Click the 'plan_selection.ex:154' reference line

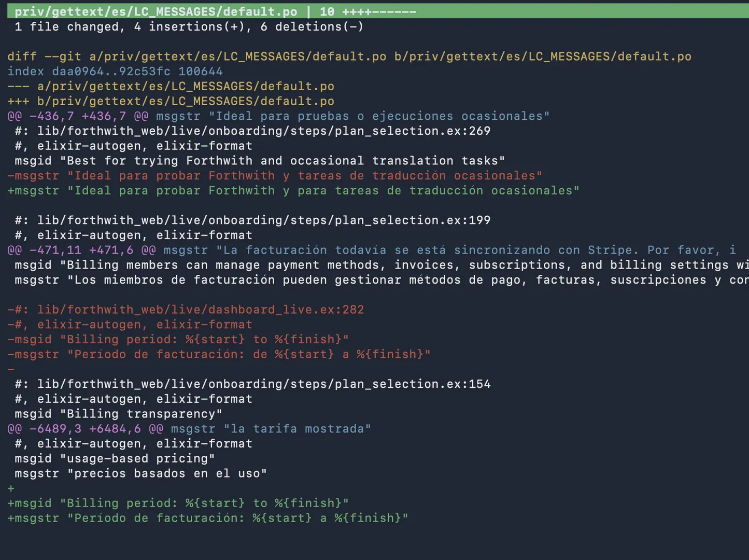click(x=252, y=384)
